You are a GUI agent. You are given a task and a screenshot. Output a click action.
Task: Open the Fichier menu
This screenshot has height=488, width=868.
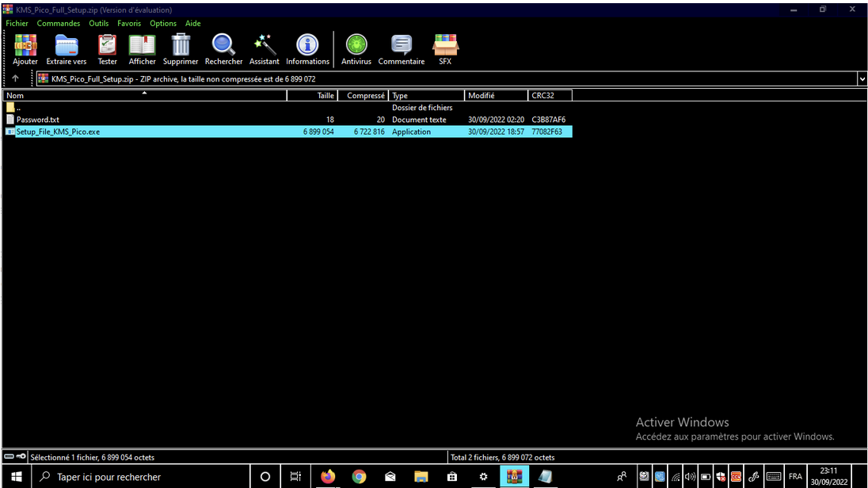(x=17, y=23)
